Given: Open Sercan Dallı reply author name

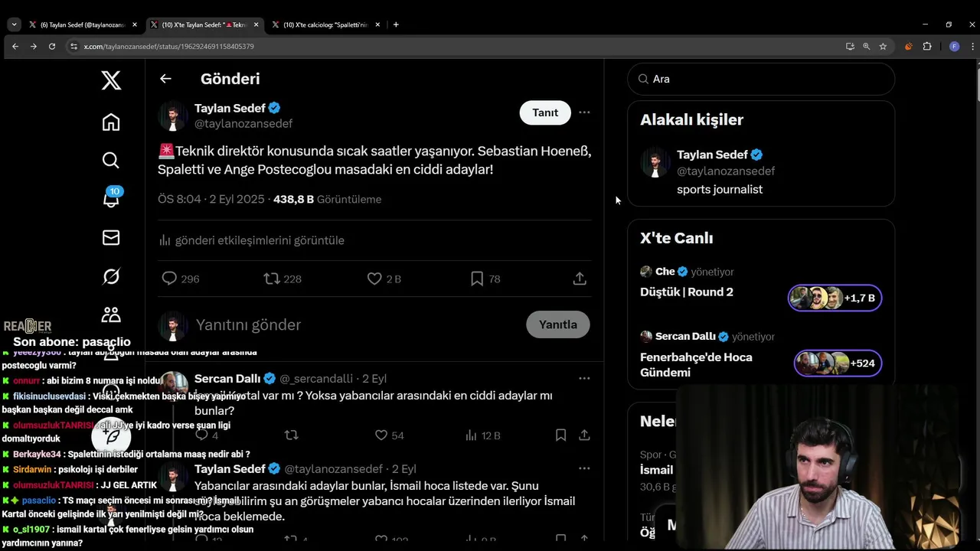Looking at the screenshot, I should [x=227, y=378].
